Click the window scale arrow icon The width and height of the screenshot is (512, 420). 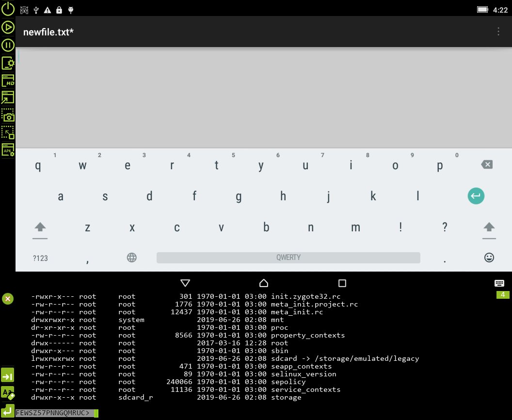8,97
